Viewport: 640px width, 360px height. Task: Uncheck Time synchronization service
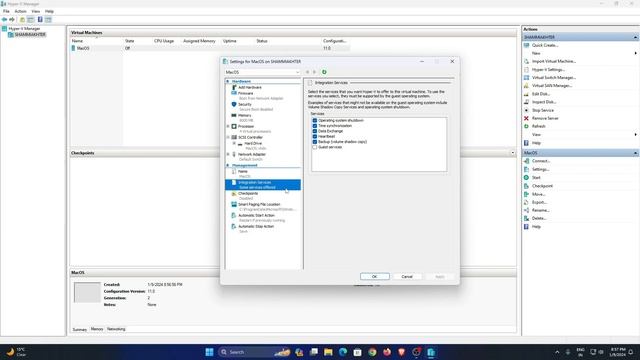coord(315,126)
